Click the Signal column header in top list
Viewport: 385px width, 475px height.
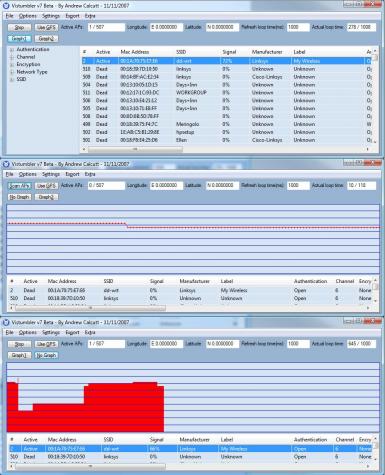click(x=229, y=52)
